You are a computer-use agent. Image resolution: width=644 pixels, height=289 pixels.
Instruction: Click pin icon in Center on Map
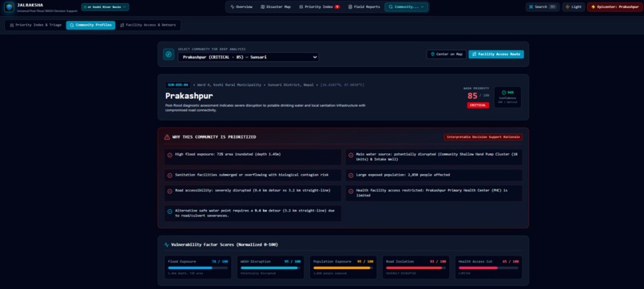click(x=432, y=54)
